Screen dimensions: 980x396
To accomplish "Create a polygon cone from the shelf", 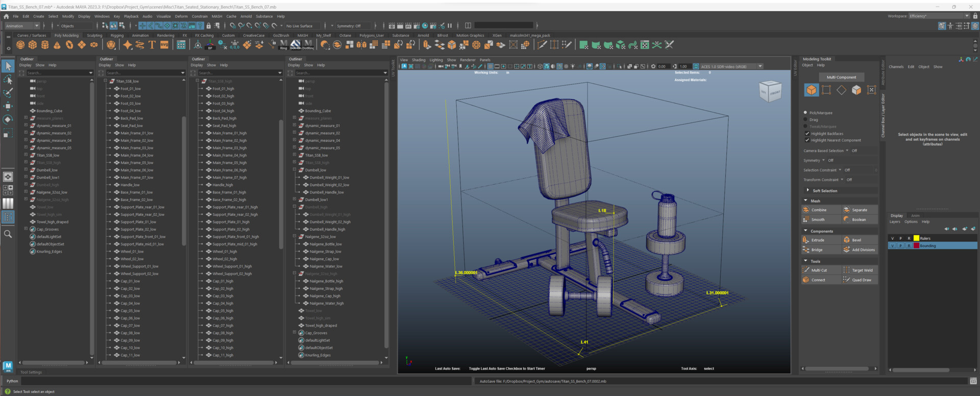I will click(57, 45).
